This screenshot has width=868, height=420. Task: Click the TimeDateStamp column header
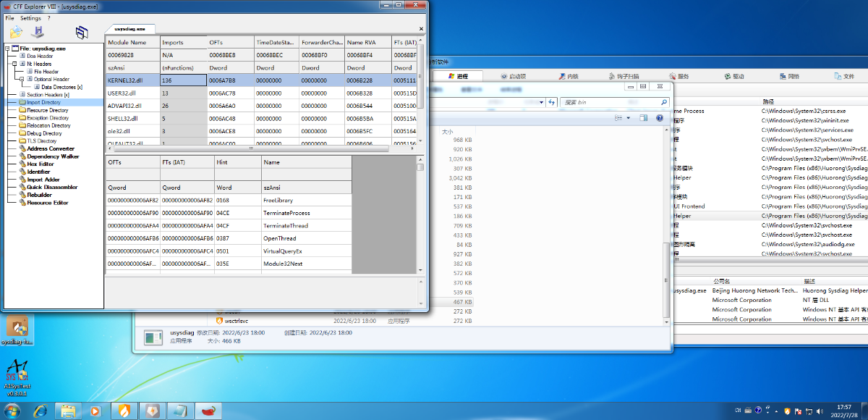point(276,43)
